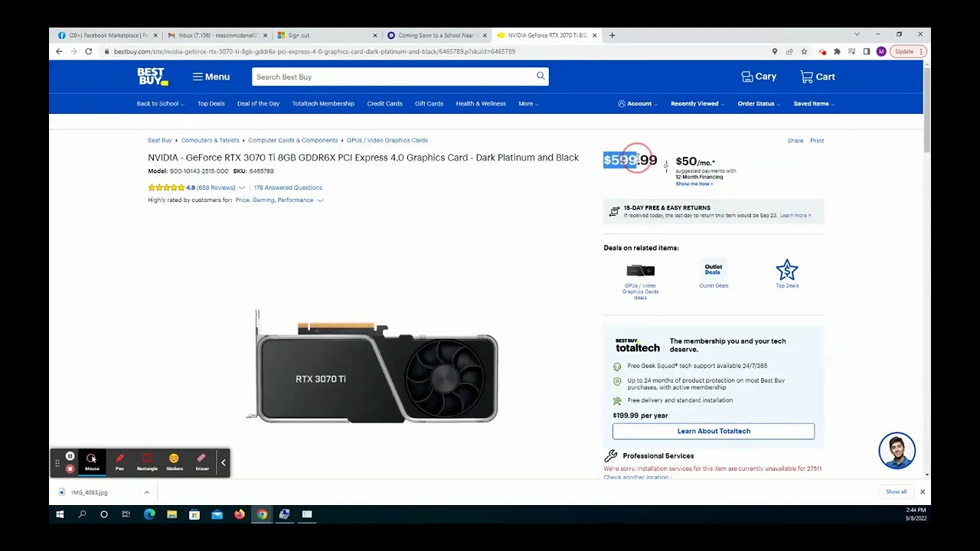Click the Chrome Update button
This screenshot has height=551, width=980.
point(909,51)
